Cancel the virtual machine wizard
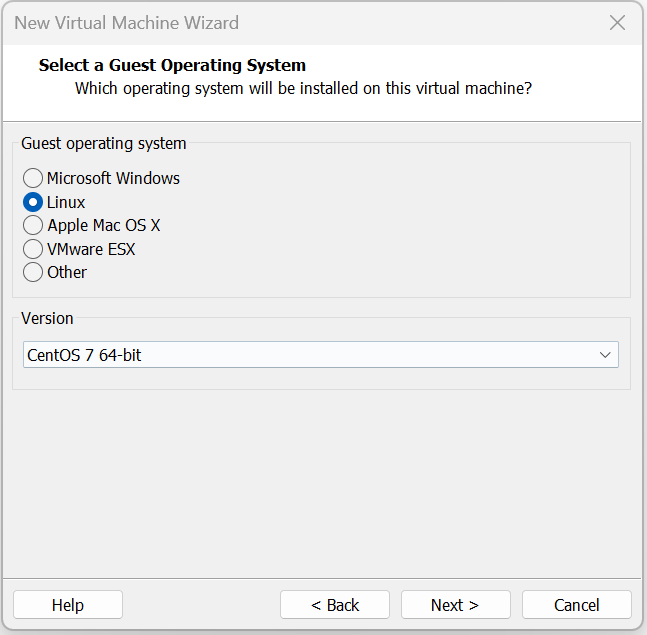This screenshot has width=647, height=635. 577,605
